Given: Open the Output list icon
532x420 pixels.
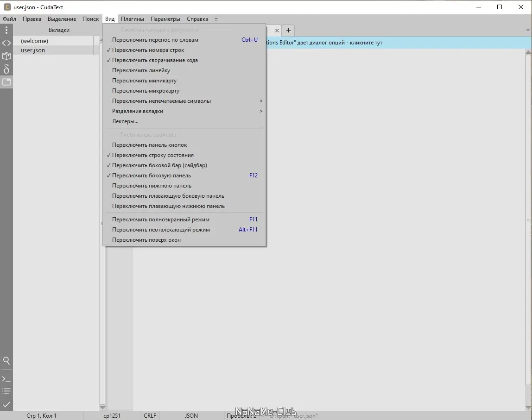Looking at the screenshot, I should 6,390.
